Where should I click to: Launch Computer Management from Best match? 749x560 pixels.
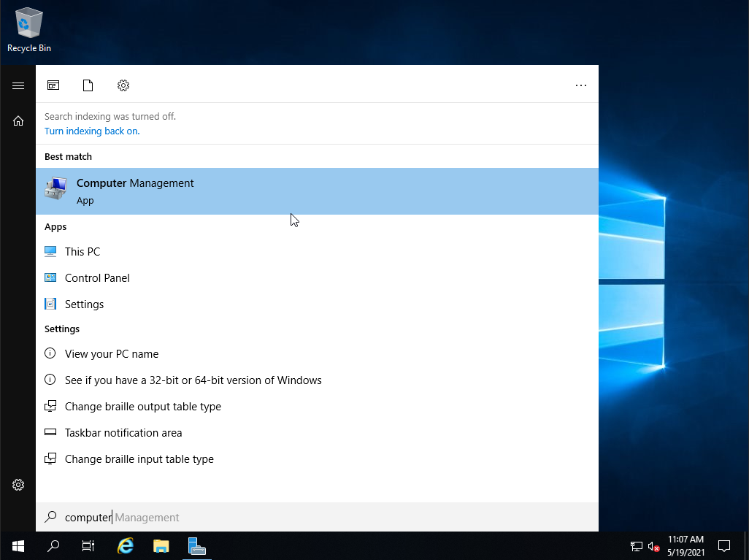pyautogui.click(x=135, y=183)
